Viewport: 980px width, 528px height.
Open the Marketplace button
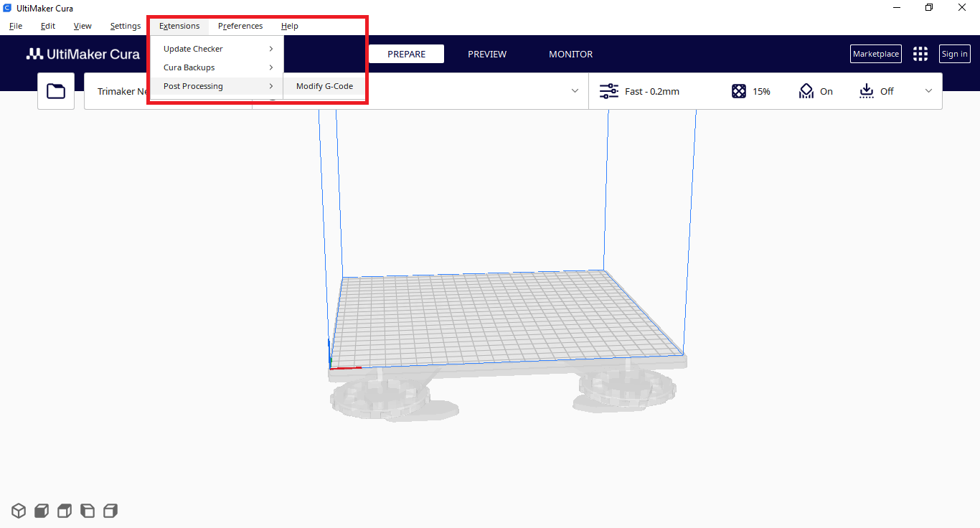[x=875, y=54]
